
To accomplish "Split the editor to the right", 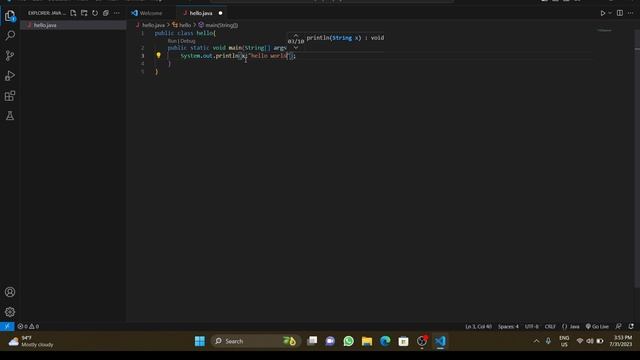I will tap(620, 13).
